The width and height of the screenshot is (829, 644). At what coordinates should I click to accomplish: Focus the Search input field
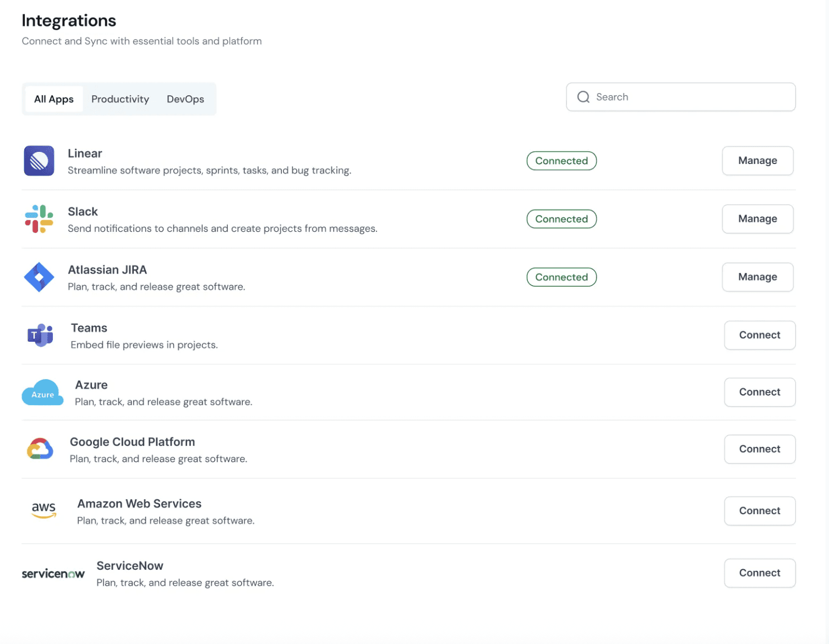[x=681, y=97]
